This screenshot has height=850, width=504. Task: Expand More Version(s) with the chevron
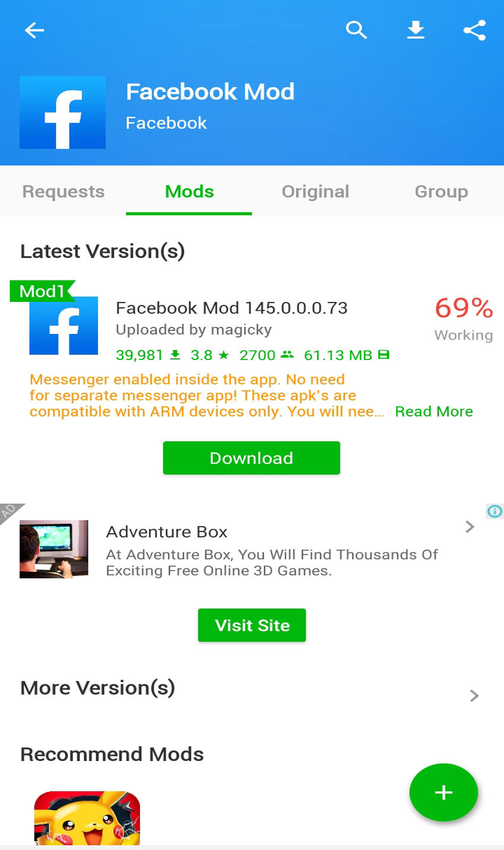(x=474, y=696)
